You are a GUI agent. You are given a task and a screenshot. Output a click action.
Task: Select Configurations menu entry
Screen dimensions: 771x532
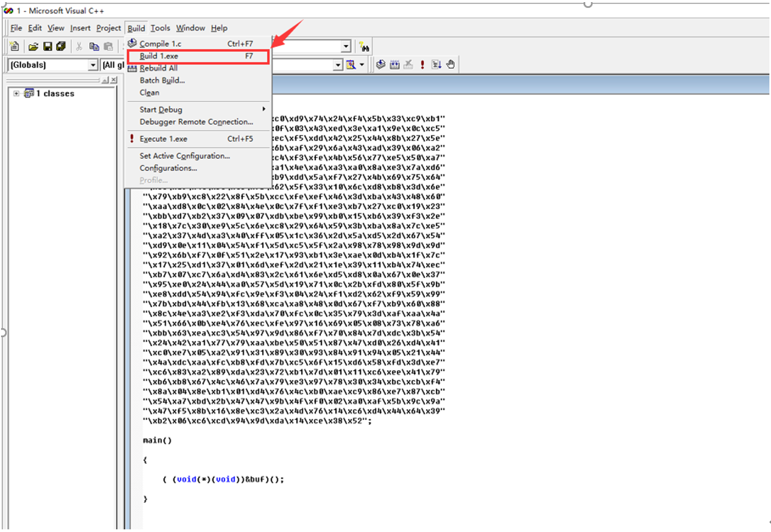pyautogui.click(x=198, y=168)
